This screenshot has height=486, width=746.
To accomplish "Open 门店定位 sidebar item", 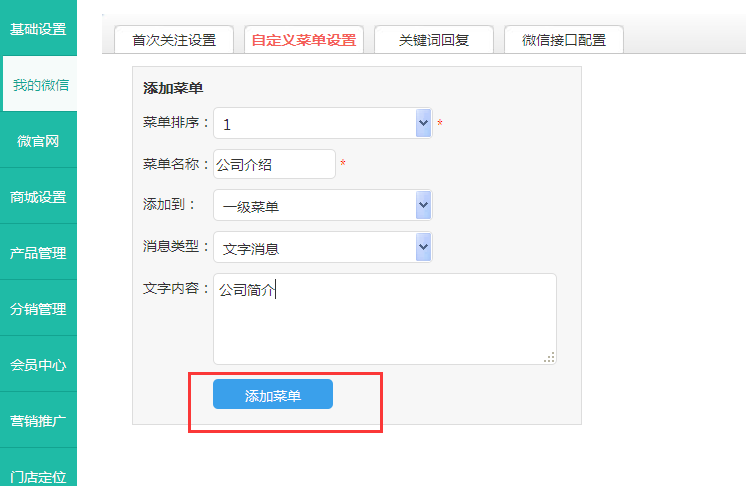I will tap(38, 475).
